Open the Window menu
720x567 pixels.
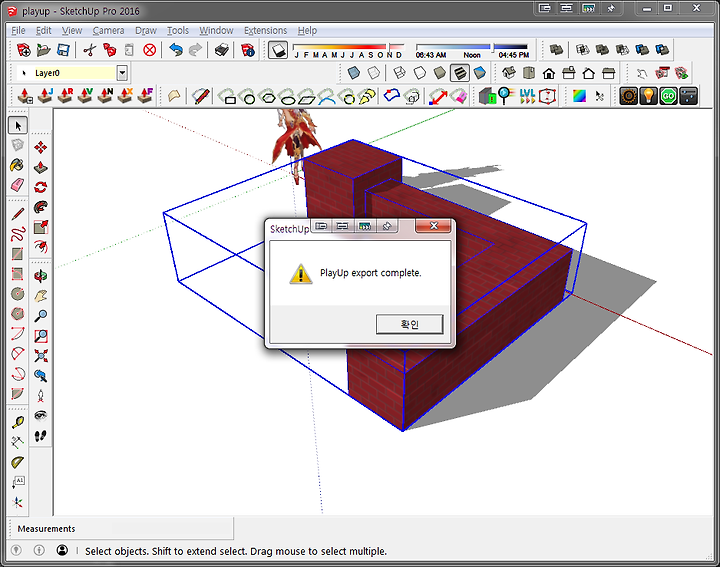coord(216,30)
